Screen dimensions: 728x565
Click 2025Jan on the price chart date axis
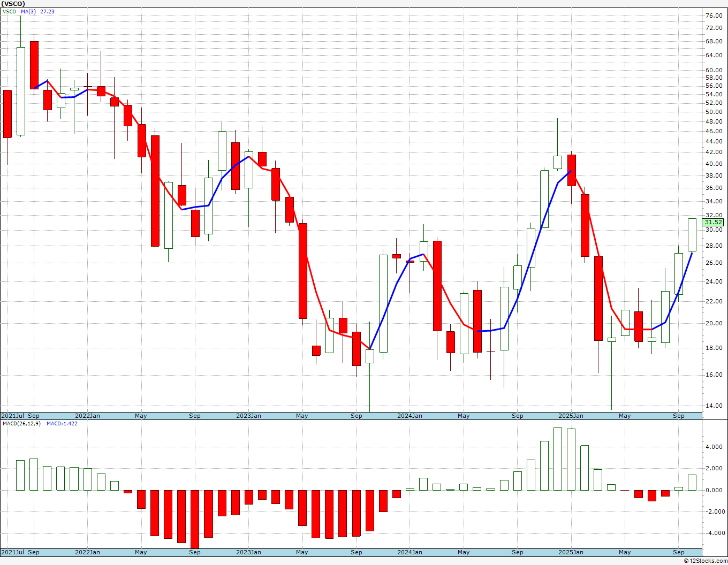(x=571, y=416)
